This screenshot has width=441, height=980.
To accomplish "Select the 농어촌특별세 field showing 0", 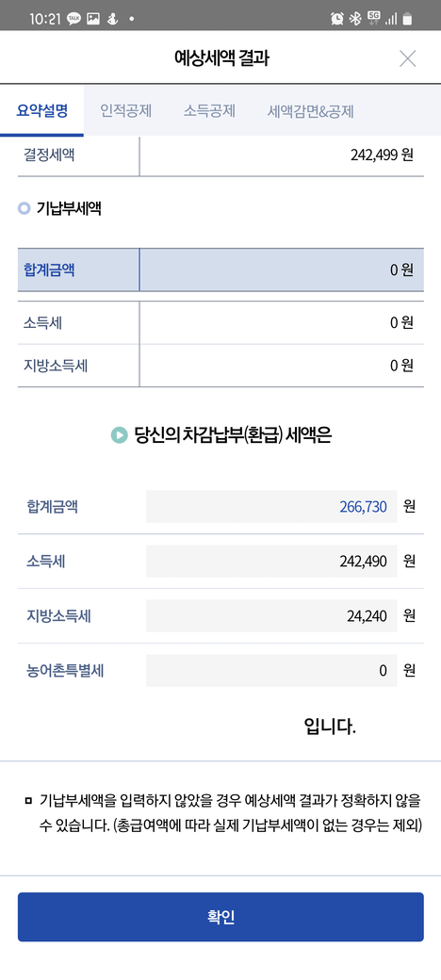I will click(x=271, y=671).
